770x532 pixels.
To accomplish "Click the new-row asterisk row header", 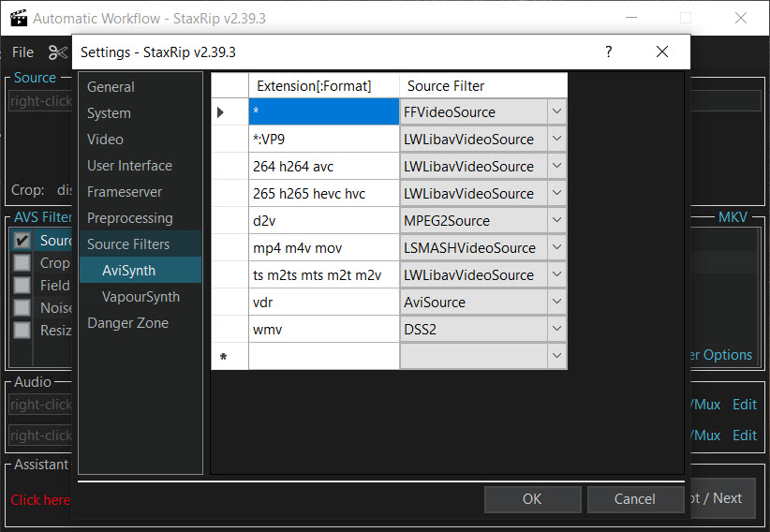I will click(x=230, y=356).
